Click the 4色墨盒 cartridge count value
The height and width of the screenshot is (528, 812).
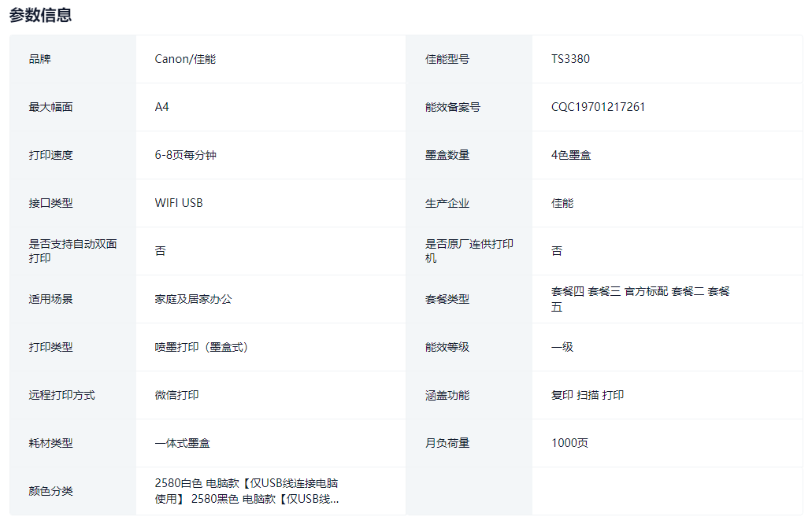(571, 155)
